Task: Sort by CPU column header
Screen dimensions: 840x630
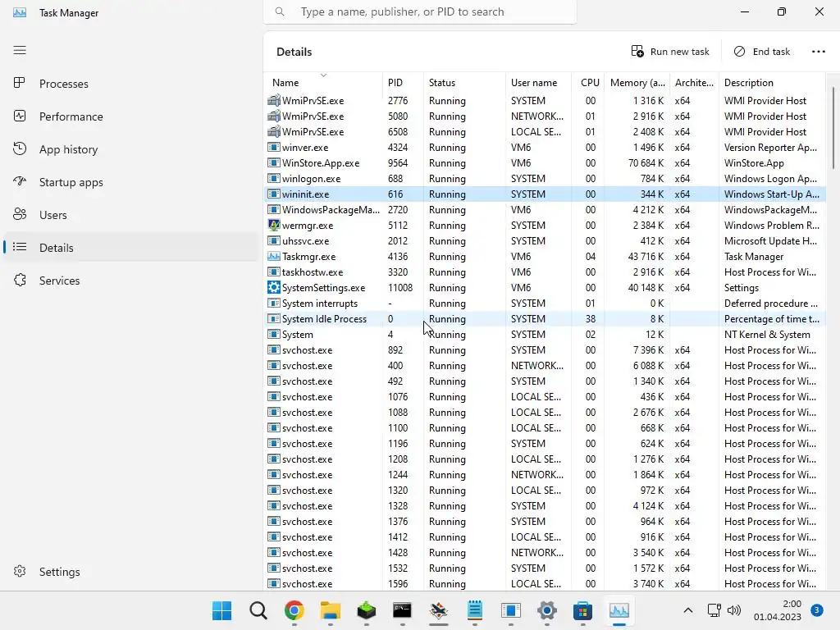Action: pyautogui.click(x=588, y=83)
